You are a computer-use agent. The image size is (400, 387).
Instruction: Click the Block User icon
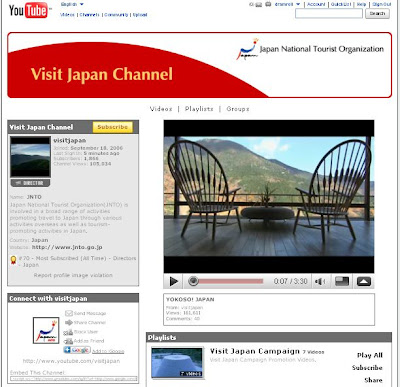(68, 332)
